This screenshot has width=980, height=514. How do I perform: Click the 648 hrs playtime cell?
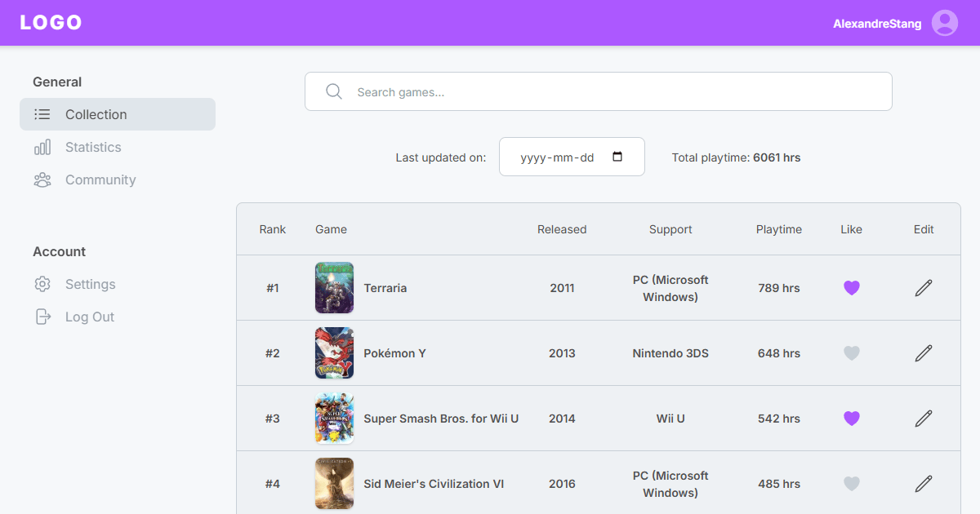779,353
